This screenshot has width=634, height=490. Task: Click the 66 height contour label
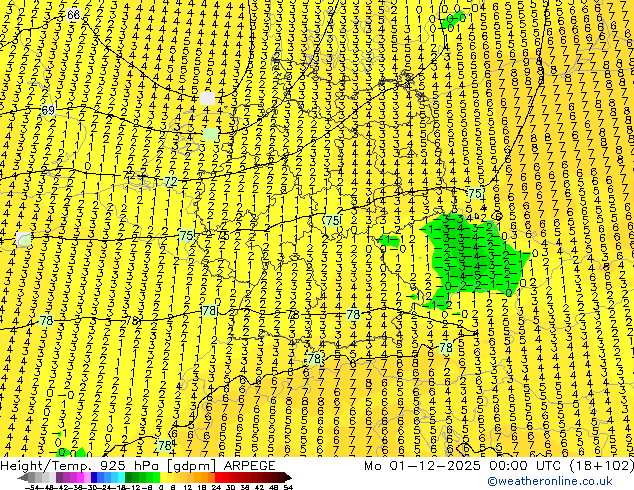coord(73,15)
